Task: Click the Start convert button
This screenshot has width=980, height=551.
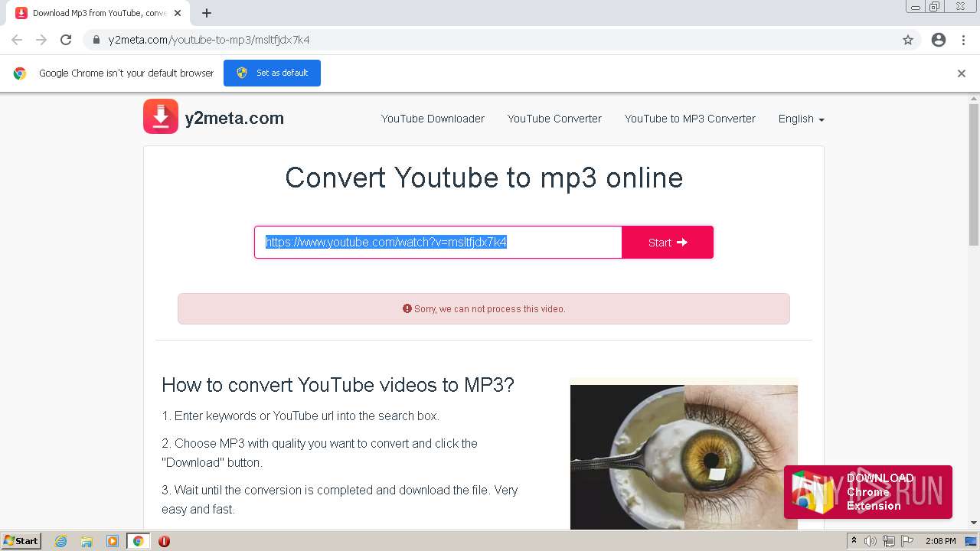Action: tap(668, 242)
